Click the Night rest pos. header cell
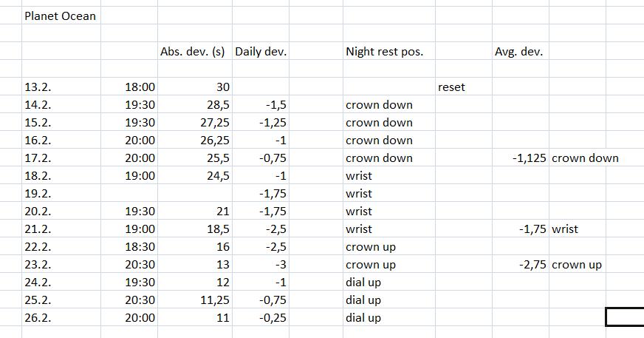 [379, 52]
